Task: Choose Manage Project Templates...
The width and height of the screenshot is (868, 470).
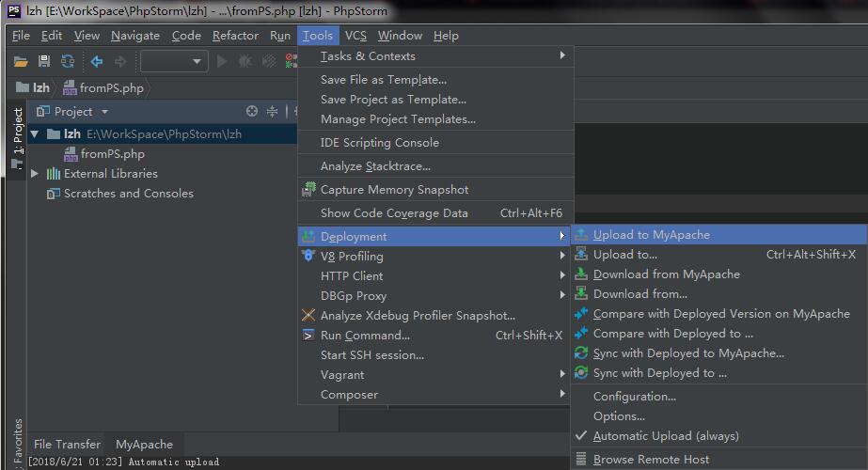Action: pyautogui.click(x=435, y=119)
